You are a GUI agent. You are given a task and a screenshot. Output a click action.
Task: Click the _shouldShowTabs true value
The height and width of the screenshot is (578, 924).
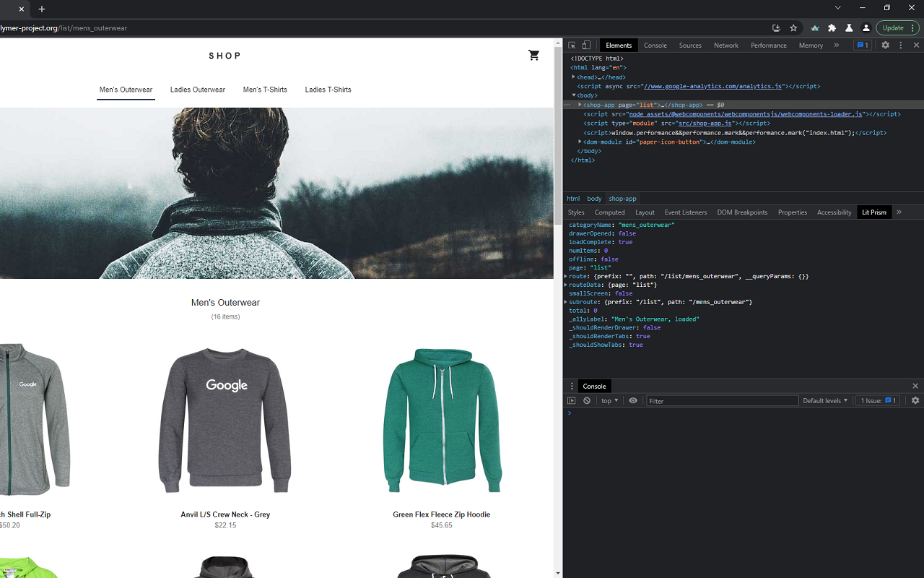(x=635, y=345)
